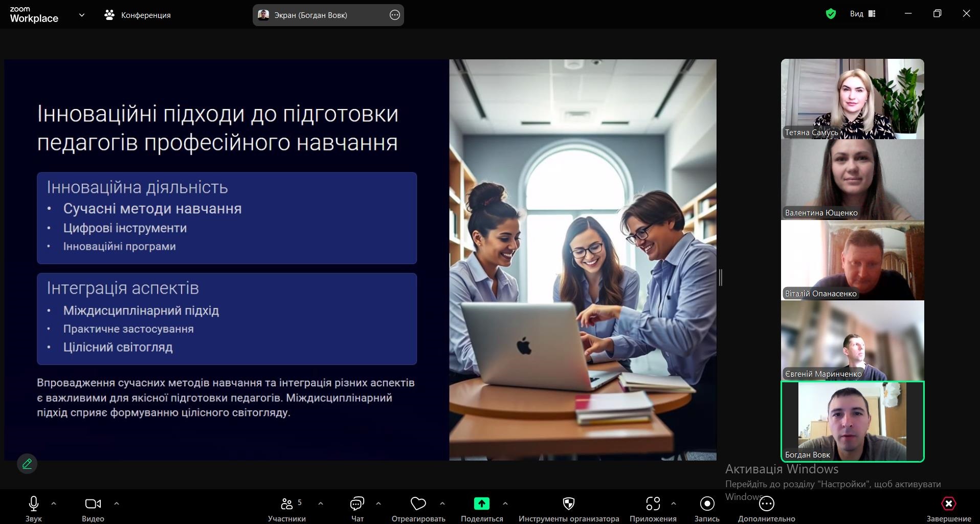Open the Вид layout menu
The image size is (980, 524).
862,14
